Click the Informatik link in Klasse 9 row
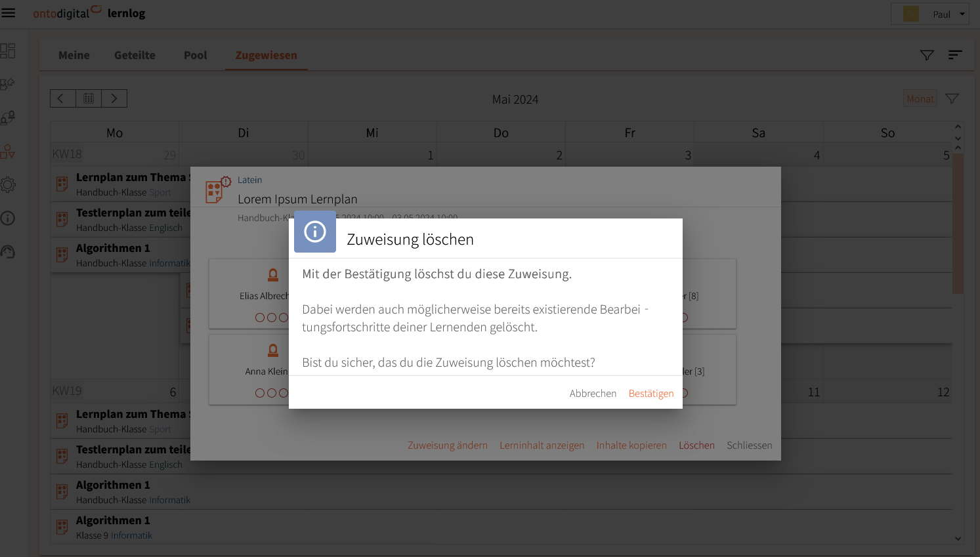This screenshot has width=980, height=557. click(x=131, y=535)
